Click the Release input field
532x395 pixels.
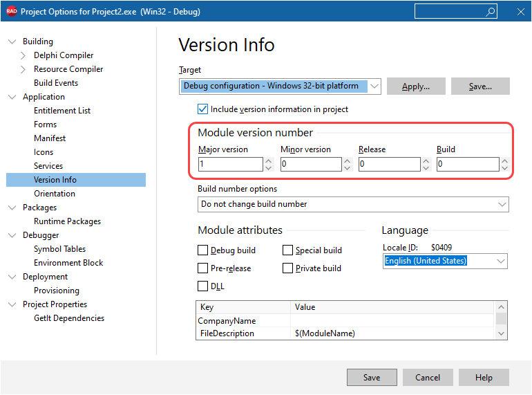click(x=389, y=164)
